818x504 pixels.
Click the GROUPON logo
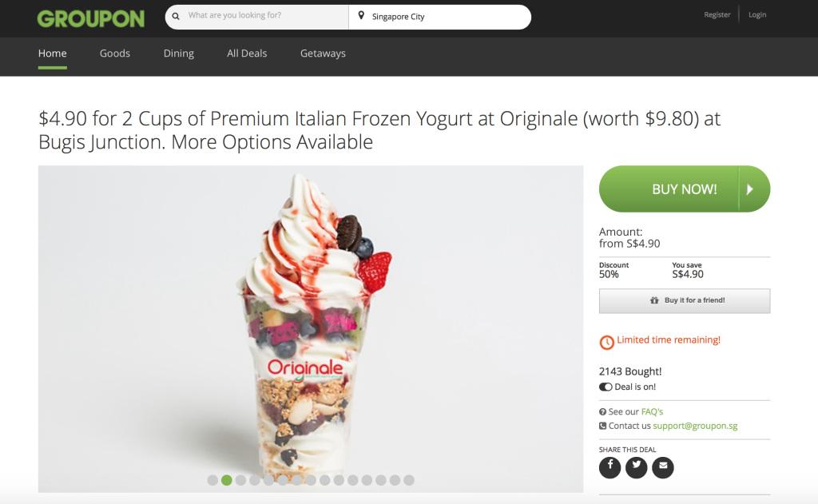point(91,19)
